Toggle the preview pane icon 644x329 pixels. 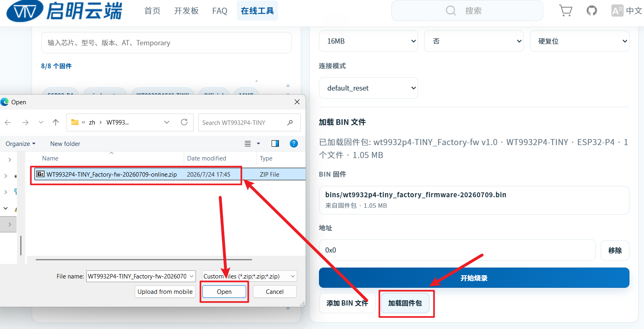(x=275, y=143)
